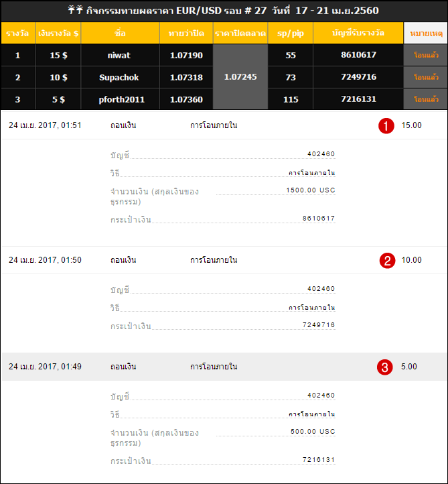Click the 1500.00 USC amount value
Viewport: 448px width, 484px height.
pyautogui.click(x=310, y=190)
